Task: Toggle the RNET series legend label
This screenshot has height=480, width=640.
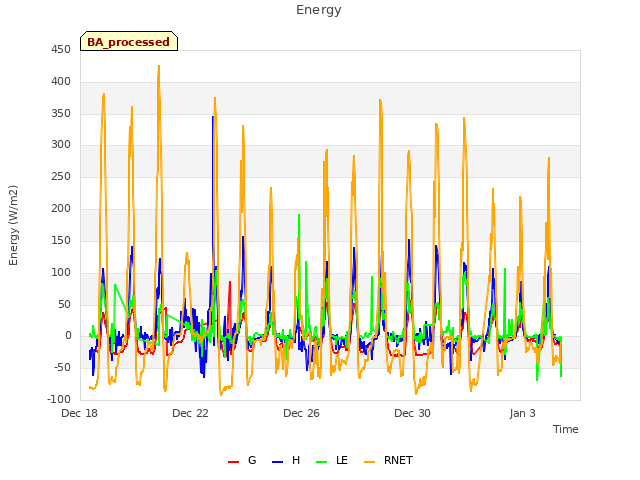Action: pyautogui.click(x=398, y=460)
